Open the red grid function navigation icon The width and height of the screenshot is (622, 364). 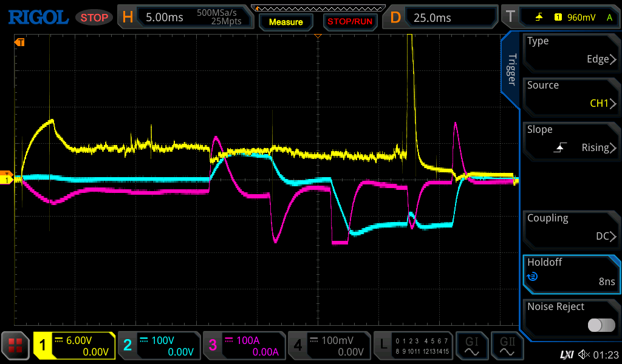pos(16,346)
